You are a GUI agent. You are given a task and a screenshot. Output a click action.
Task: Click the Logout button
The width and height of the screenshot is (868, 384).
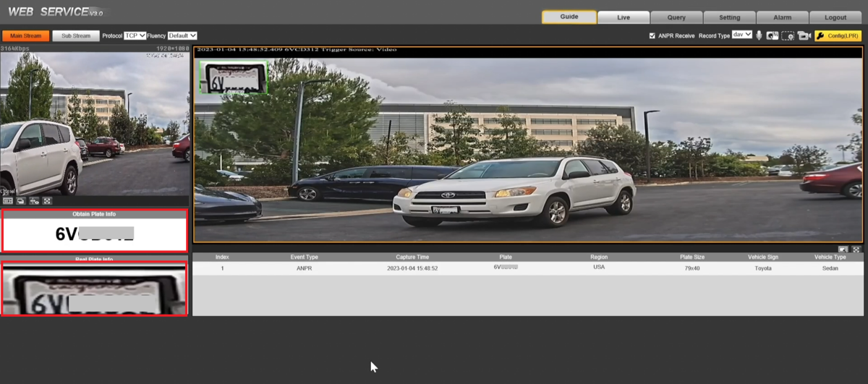[x=835, y=17]
